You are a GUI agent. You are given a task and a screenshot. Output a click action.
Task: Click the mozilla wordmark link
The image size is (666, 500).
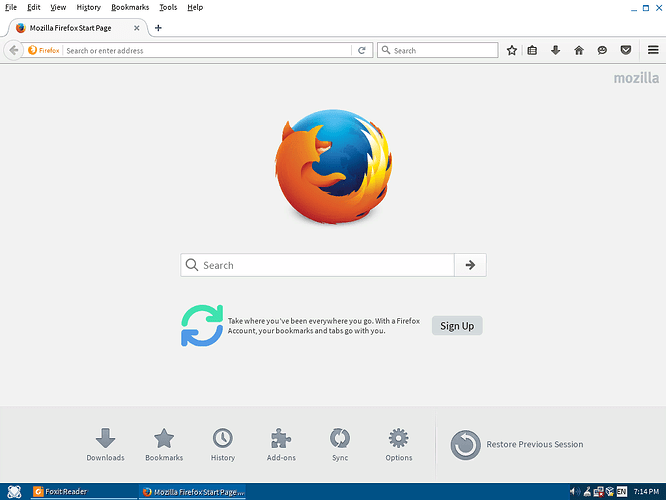click(x=636, y=78)
